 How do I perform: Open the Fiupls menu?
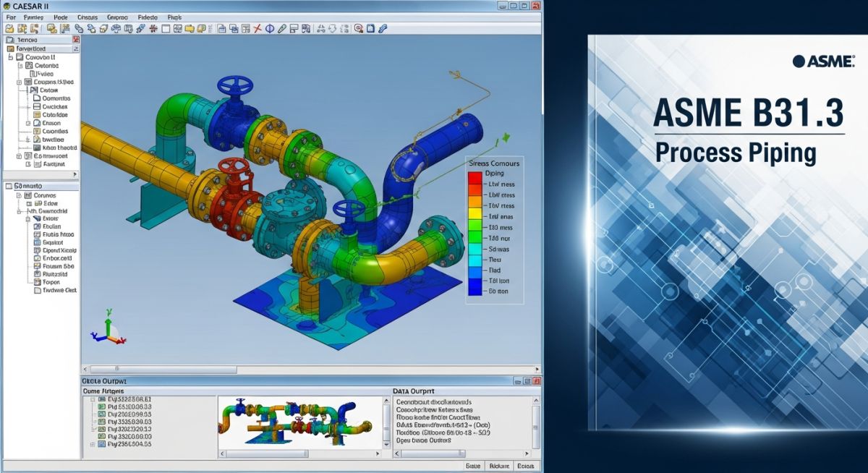174,17
